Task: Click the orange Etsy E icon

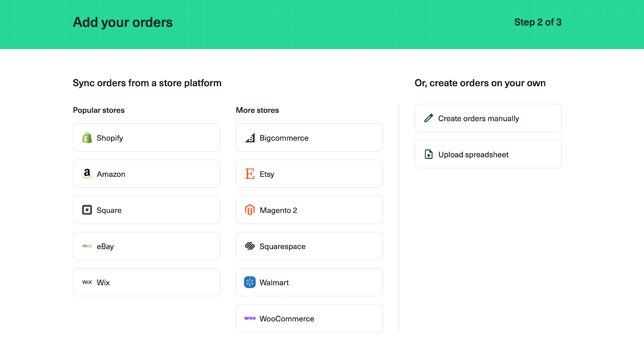Action: (x=250, y=174)
